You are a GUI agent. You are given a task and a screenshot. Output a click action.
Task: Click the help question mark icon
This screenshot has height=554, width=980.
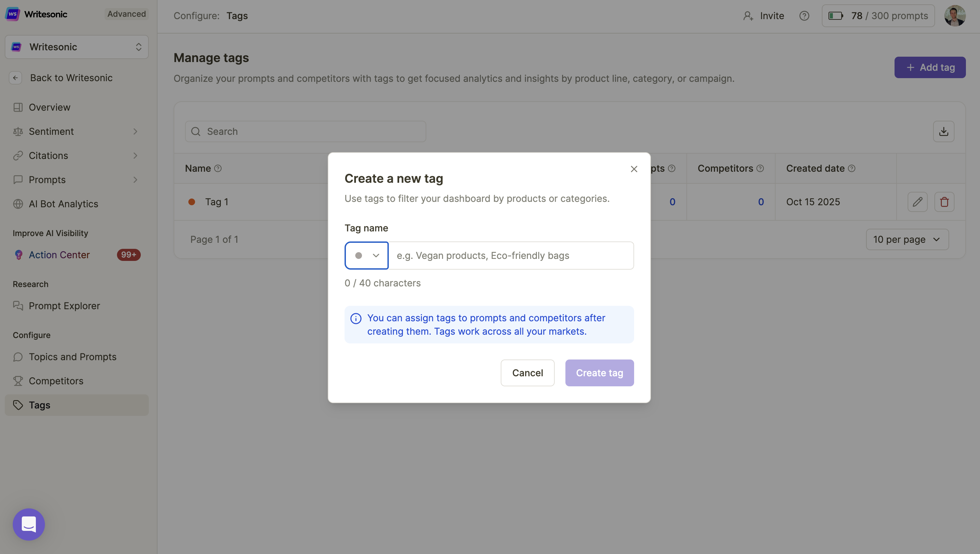coord(804,16)
